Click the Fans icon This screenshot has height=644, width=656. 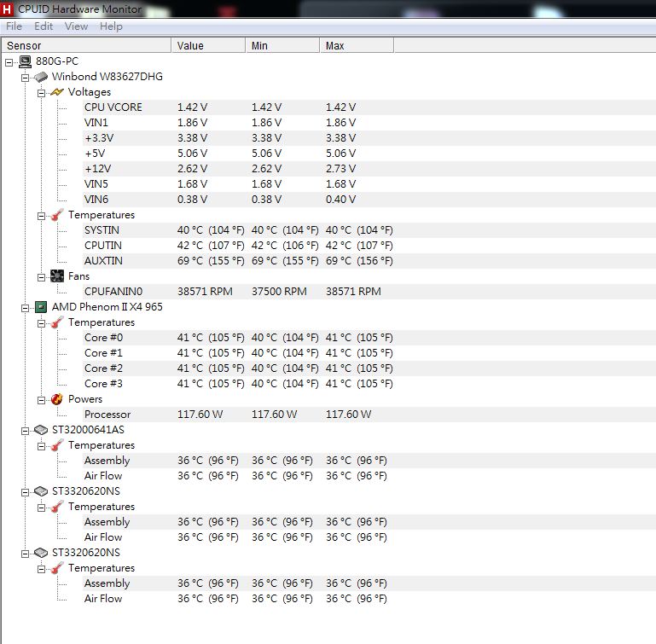click(x=57, y=276)
